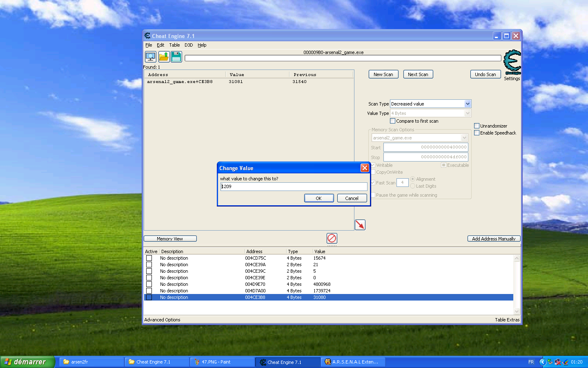The width and height of the screenshot is (588, 368).
Task: Open Table Extras
Action: coord(507,320)
